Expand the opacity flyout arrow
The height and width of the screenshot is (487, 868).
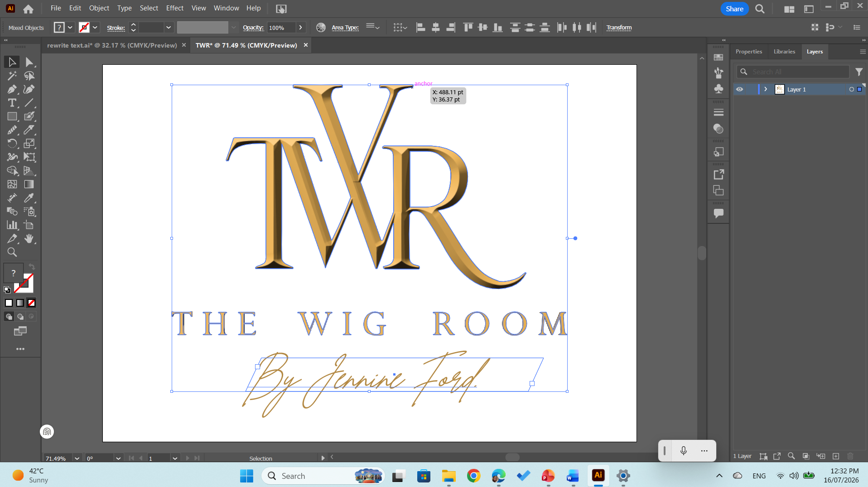pos(300,28)
